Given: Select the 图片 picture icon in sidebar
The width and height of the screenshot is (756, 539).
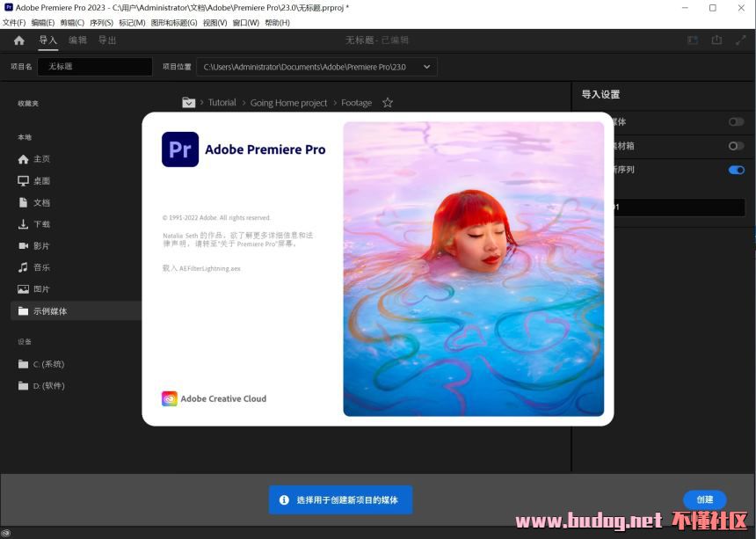Looking at the screenshot, I should click(23, 289).
